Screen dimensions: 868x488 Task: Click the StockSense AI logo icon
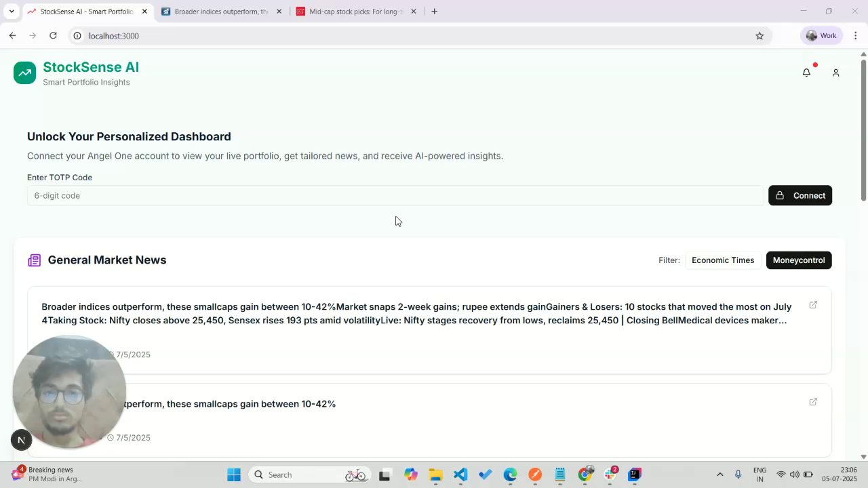(x=24, y=73)
